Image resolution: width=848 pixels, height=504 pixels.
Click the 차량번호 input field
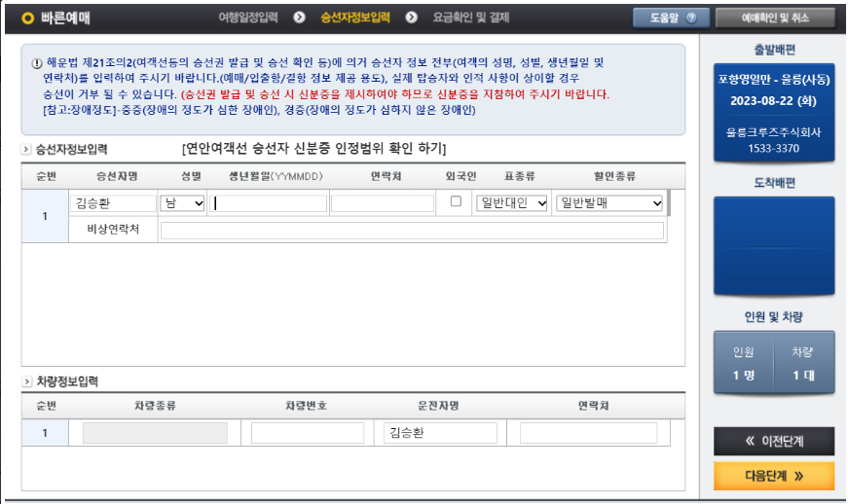click(x=308, y=433)
